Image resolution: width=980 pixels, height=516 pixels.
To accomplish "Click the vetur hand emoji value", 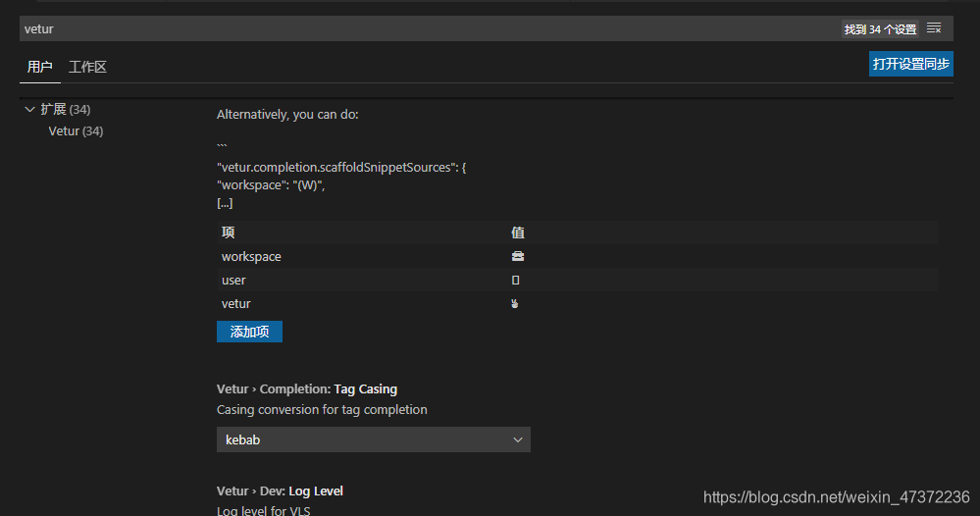I will point(514,303).
